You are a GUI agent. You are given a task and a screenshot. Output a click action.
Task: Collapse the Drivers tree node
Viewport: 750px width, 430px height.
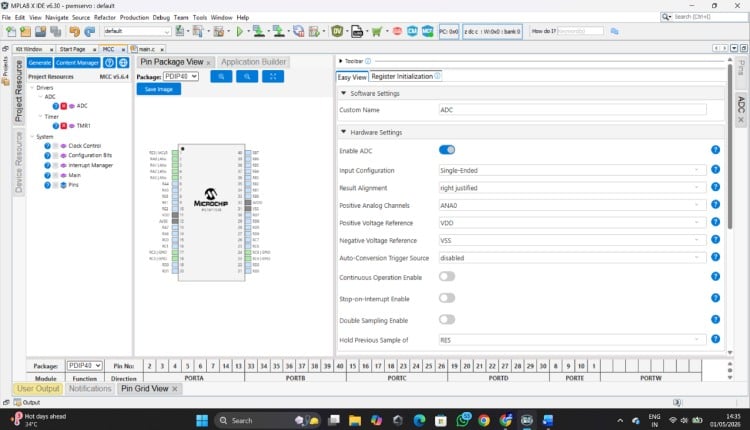(32, 88)
